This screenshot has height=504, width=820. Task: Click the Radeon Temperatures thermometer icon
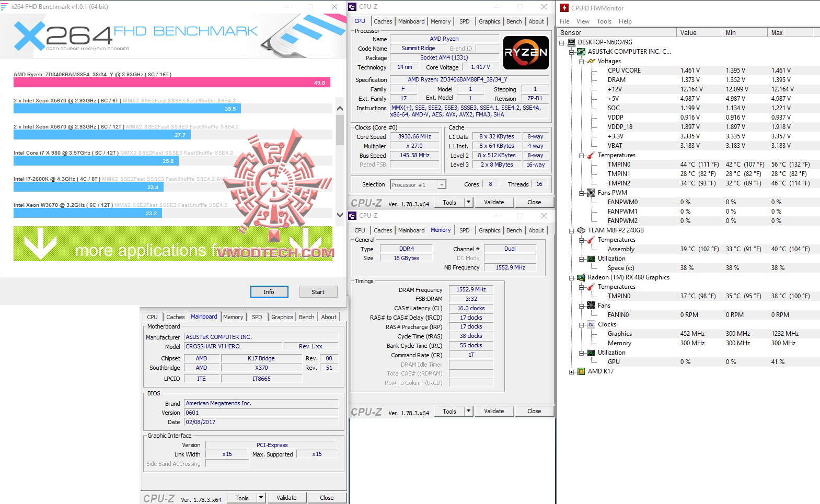click(591, 287)
